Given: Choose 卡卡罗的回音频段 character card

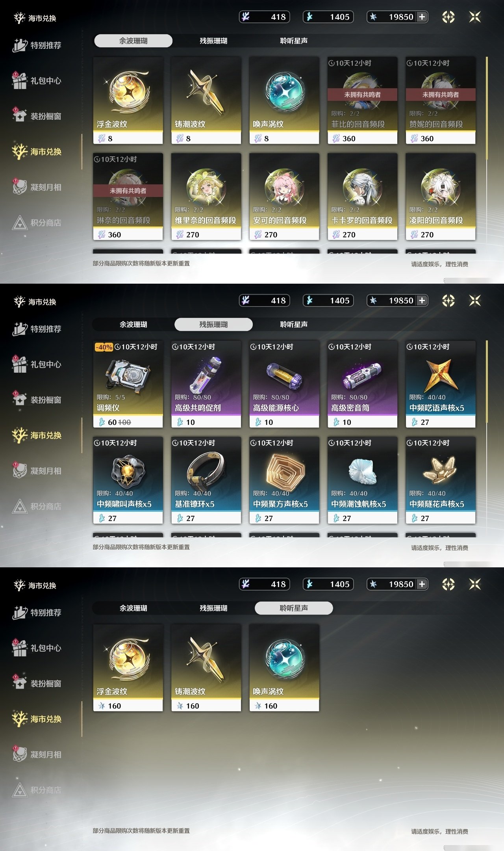Looking at the screenshot, I should (362, 197).
